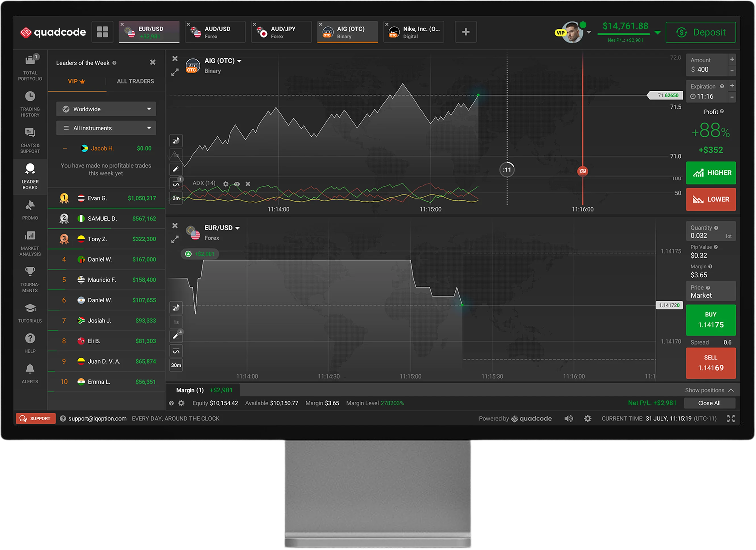Toggle ADX indicator visibility eye
This screenshot has width=756, height=550.
[x=237, y=184]
